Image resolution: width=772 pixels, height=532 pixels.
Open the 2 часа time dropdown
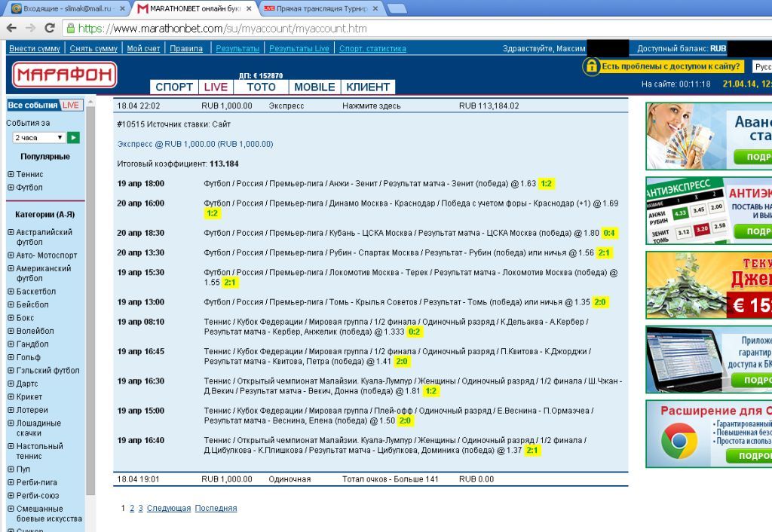pyautogui.click(x=39, y=138)
